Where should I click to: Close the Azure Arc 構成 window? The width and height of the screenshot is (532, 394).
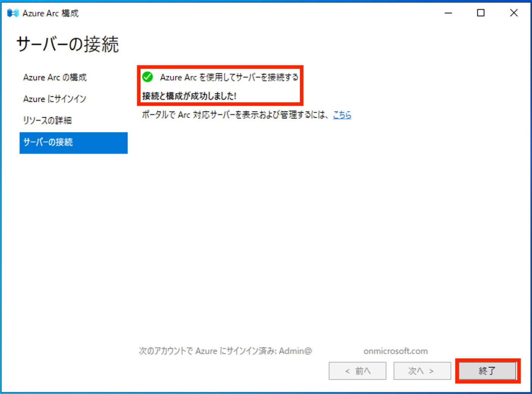[x=514, y=13]
